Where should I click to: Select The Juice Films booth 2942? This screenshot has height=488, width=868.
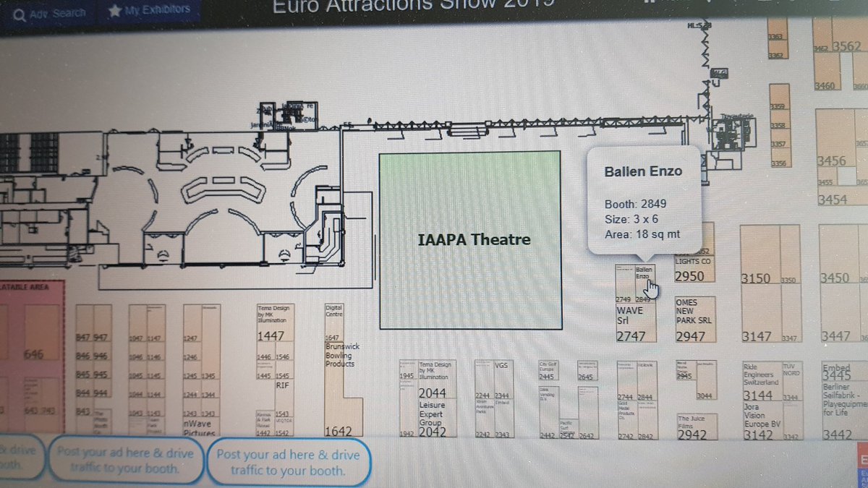click(x=696, y=427)
